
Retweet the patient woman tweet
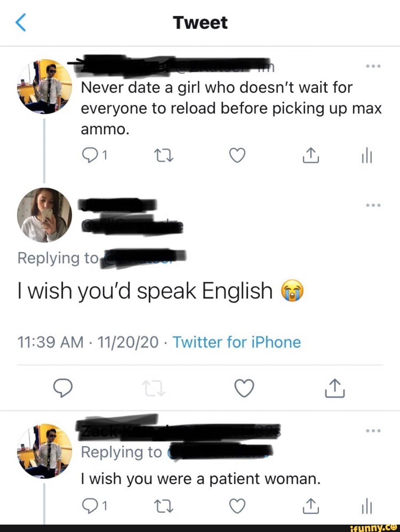point(163,506)
